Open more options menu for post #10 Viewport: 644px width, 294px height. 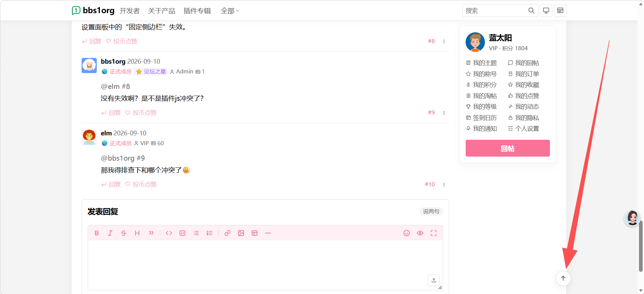tap(444, 185)
